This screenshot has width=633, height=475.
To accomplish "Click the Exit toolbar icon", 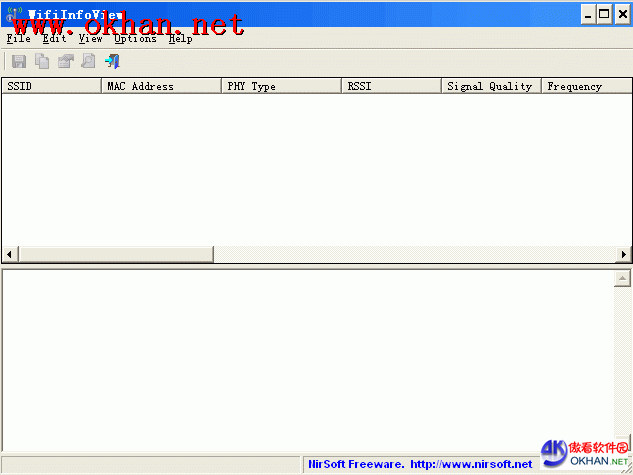I will point(112,61).
